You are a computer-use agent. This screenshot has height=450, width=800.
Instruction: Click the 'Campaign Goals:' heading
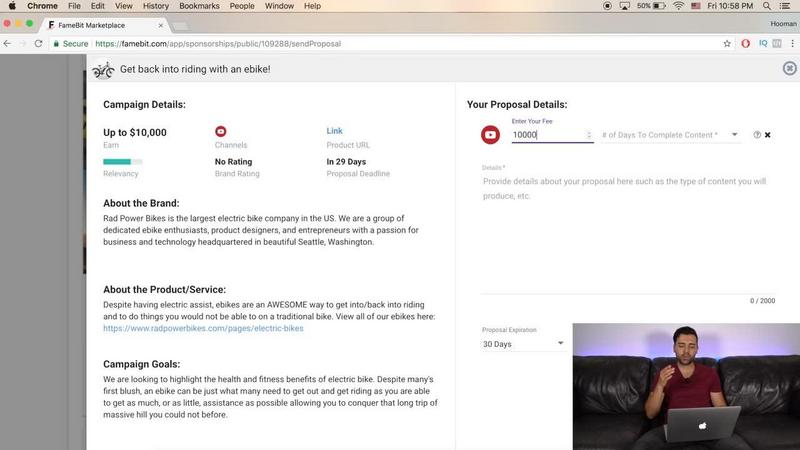click(141, 364)
